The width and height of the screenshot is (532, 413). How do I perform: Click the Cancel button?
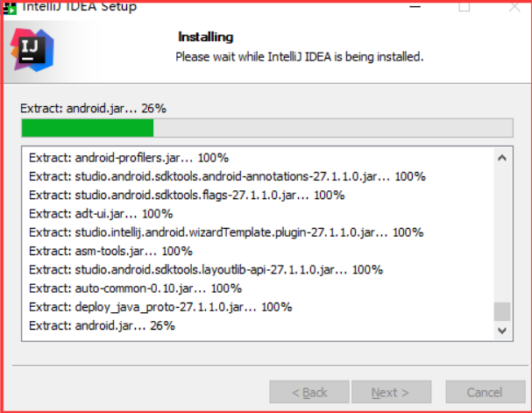pos(486,392)
